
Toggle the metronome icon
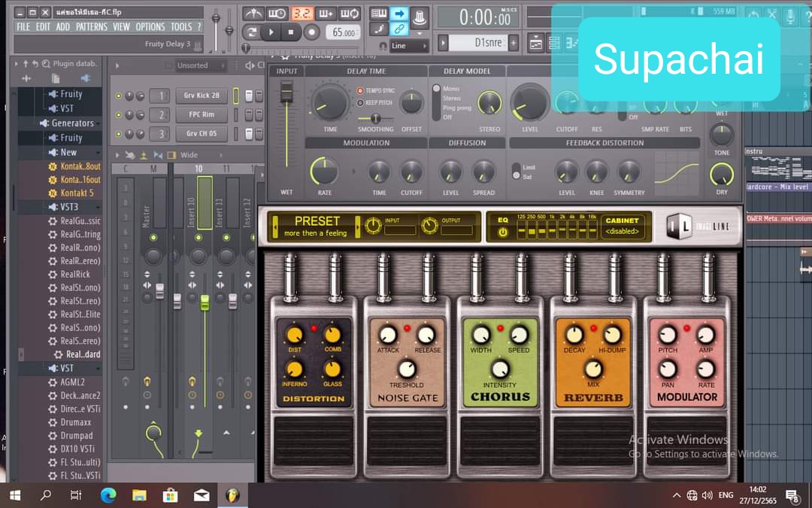[254, 14]
